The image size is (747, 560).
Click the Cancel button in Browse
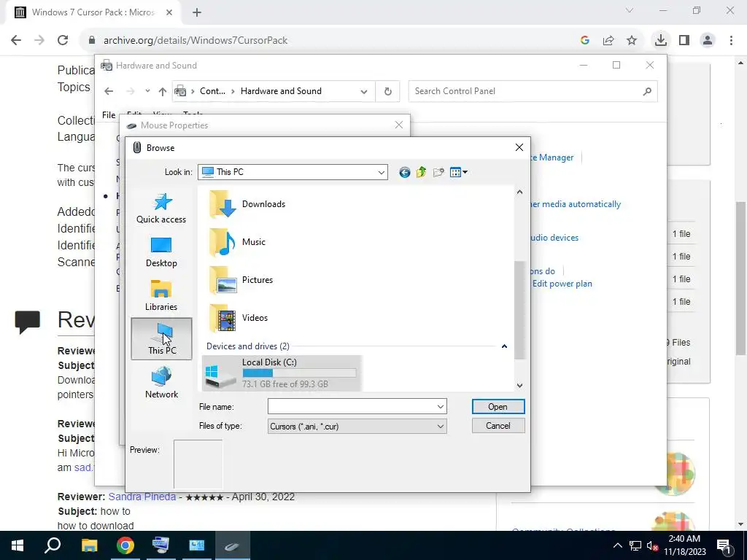click(498, 426)
